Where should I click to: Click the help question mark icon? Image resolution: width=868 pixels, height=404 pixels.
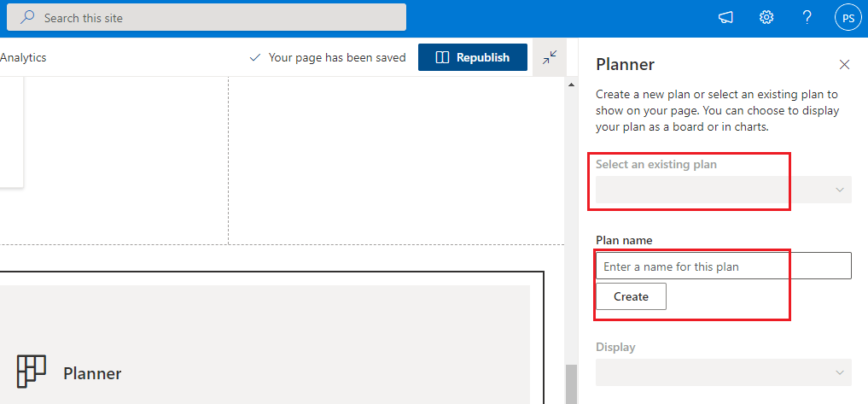click(x=807, y=18)
